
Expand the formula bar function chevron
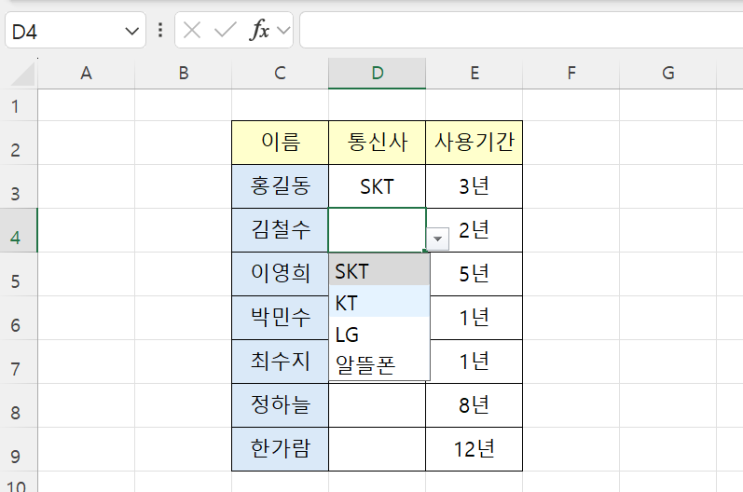pos(283,30)
